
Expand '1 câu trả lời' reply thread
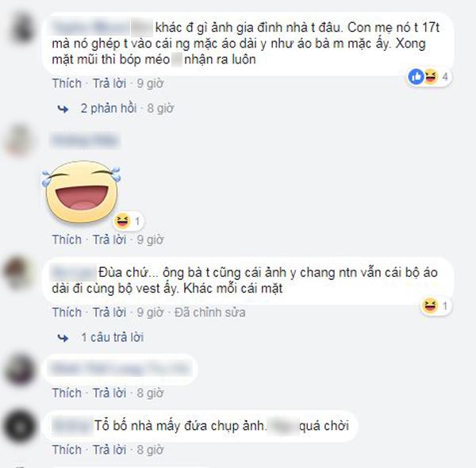point(113,337)
